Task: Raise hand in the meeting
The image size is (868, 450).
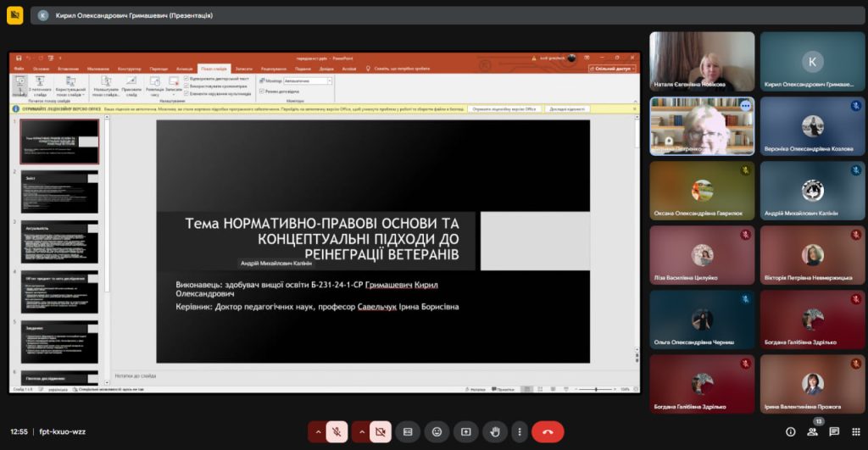Action: [495, 431]
